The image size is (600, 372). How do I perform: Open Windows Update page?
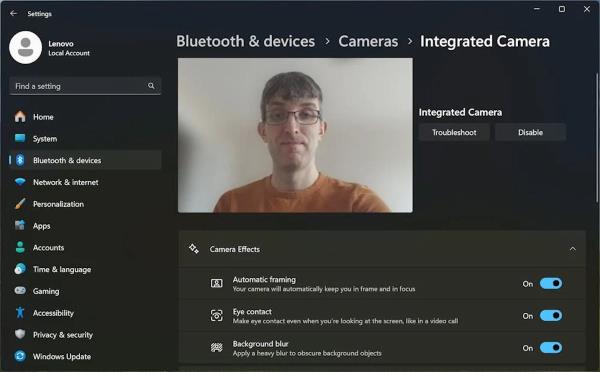[85, 356]
